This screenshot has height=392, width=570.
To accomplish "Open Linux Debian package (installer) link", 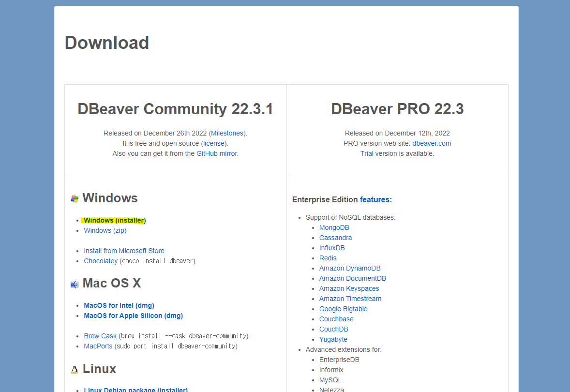I will (x=135, y=390).
